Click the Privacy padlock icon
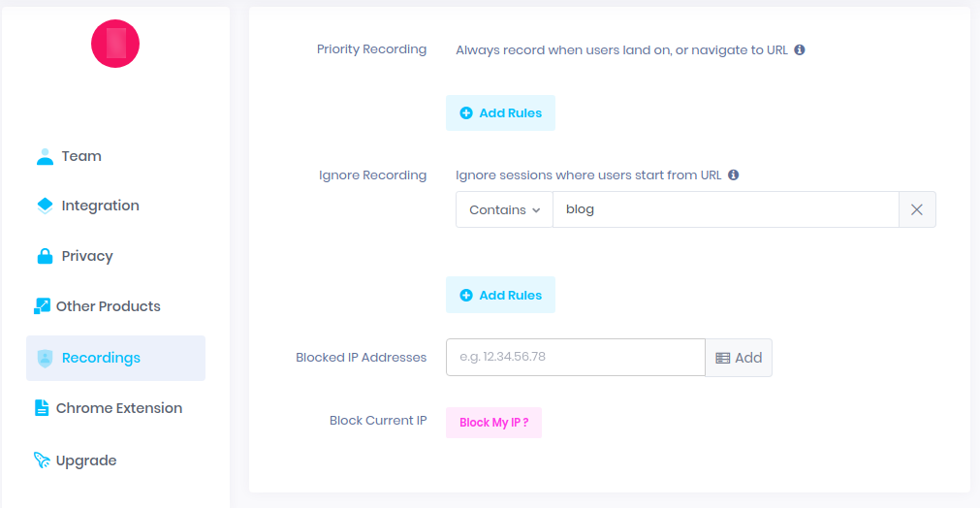Viewport: 980px width, 508px height. [x=45, y=256]
